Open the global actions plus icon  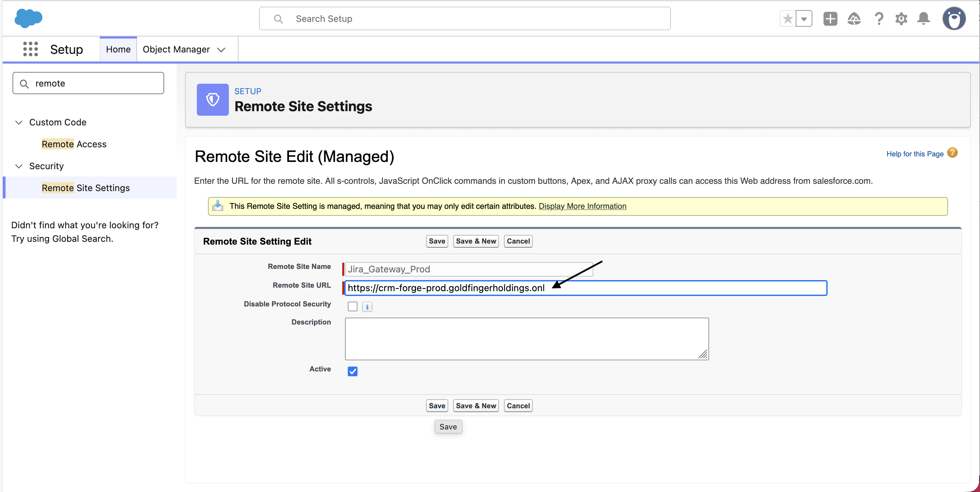(x=830, y=19)
